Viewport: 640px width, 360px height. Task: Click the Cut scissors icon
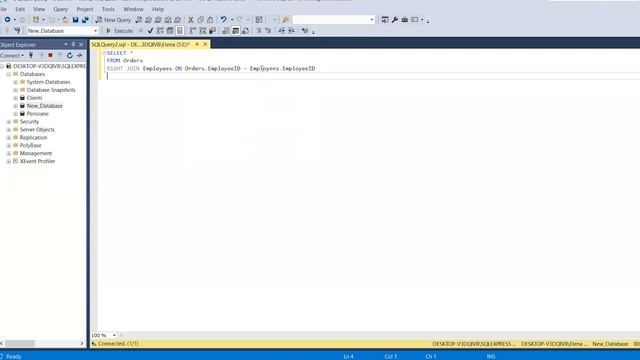191,20
